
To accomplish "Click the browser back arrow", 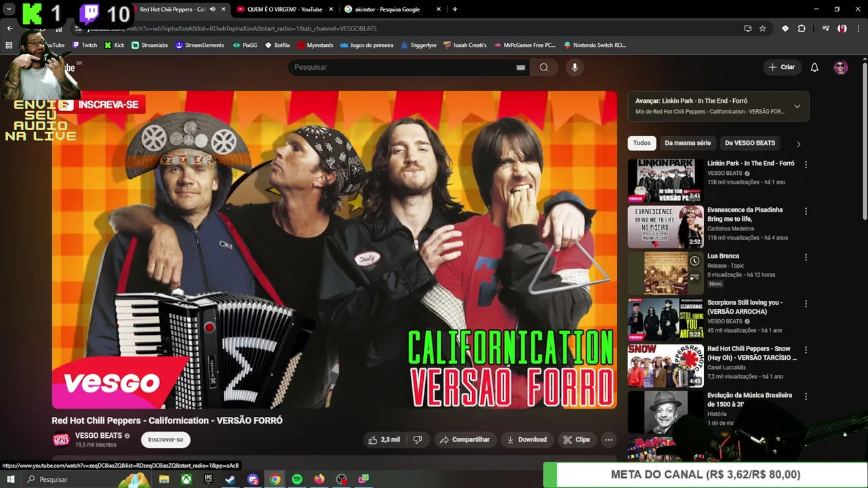I will [9, 28].
